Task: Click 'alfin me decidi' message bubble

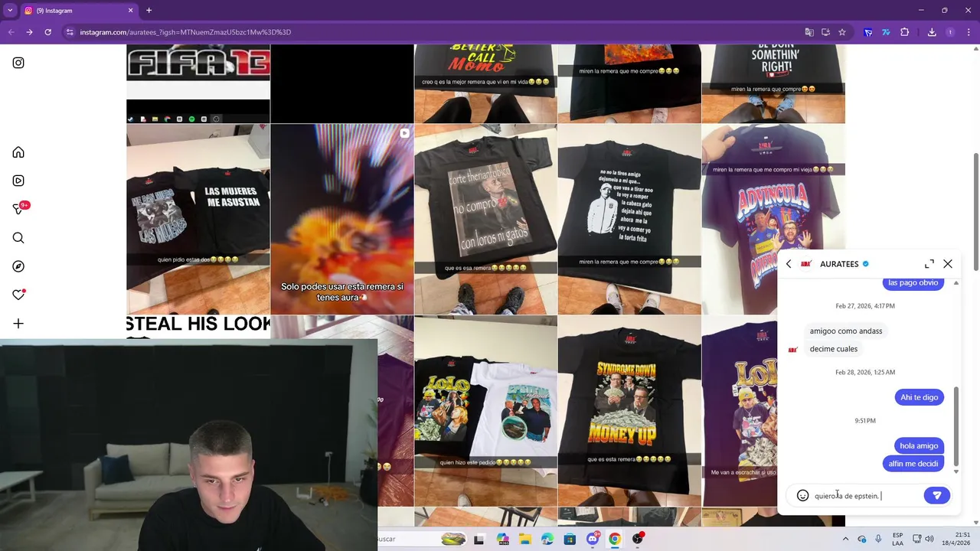Action: point(913,463)
